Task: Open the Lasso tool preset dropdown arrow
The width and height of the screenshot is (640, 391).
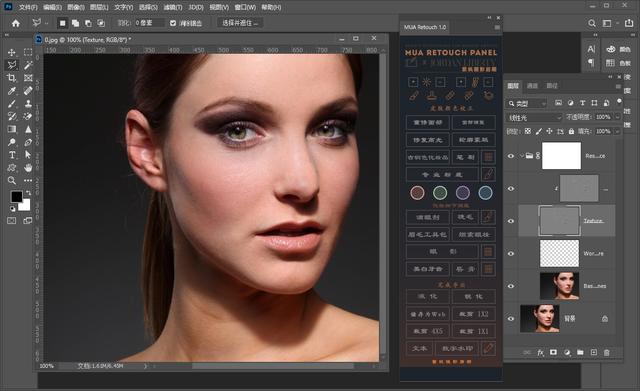Action: [46, 23]
